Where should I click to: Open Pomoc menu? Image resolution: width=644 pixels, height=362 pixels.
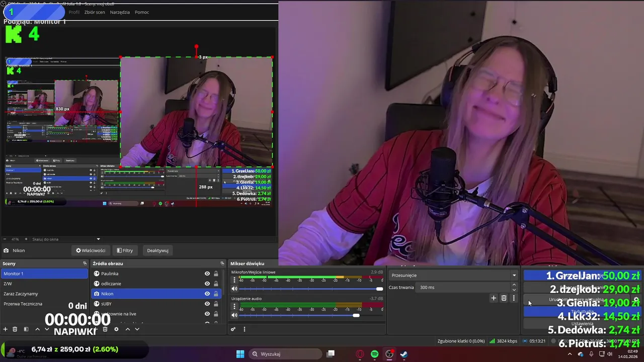[142, 12]
